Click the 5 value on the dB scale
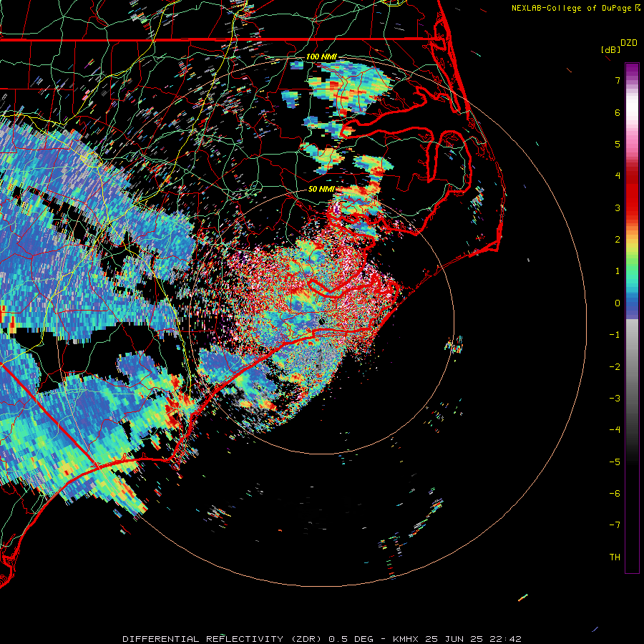The width and height of the screenshot is (644, 644). [x=618, y=144]
